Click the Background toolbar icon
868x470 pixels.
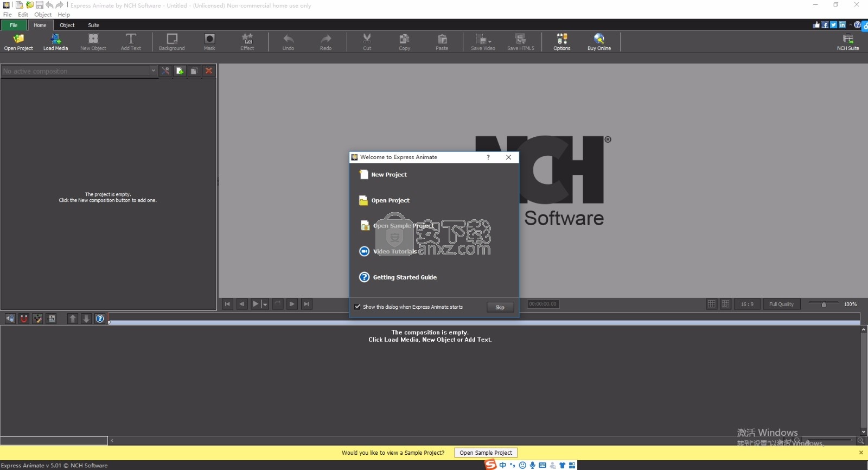coord(172,42)
